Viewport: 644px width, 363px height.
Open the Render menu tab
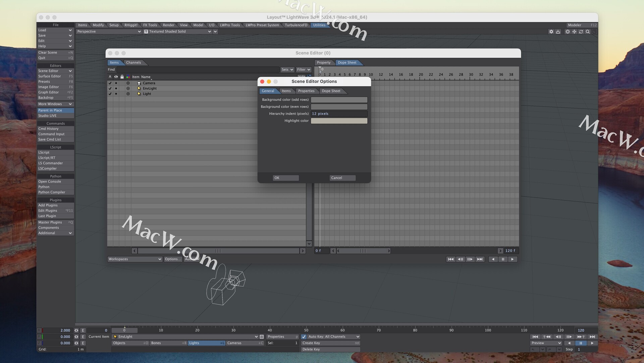click(168, 25)
